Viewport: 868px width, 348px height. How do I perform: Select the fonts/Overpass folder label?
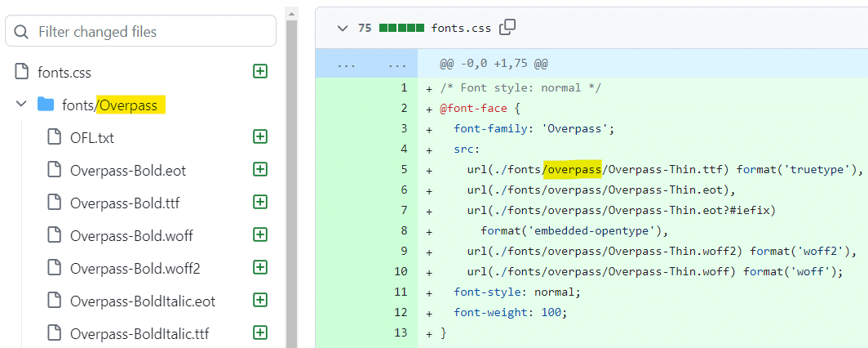(109, 105)
